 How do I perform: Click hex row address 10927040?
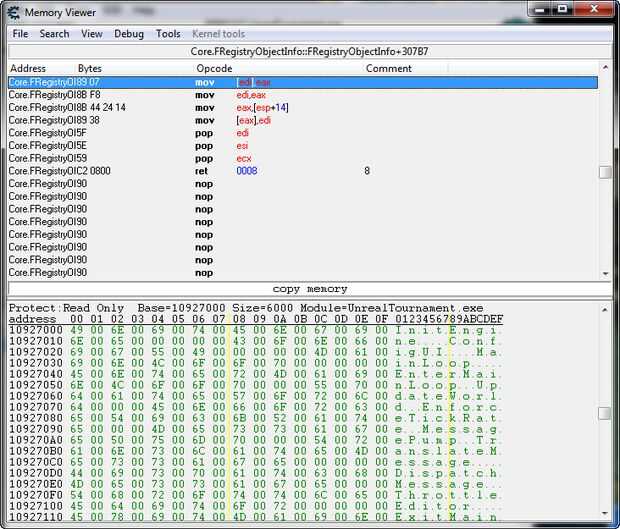[x=36, y=374]
